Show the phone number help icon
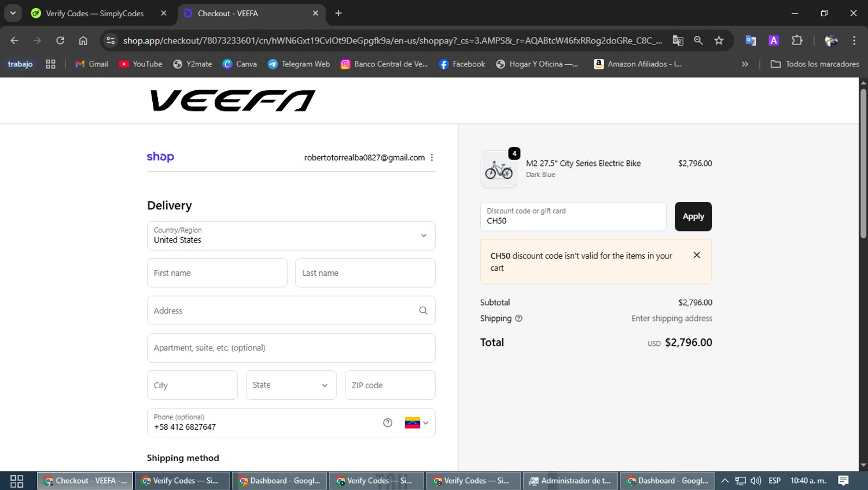The height and width of the screenshot is (490, 868). [x=388, y=423]
